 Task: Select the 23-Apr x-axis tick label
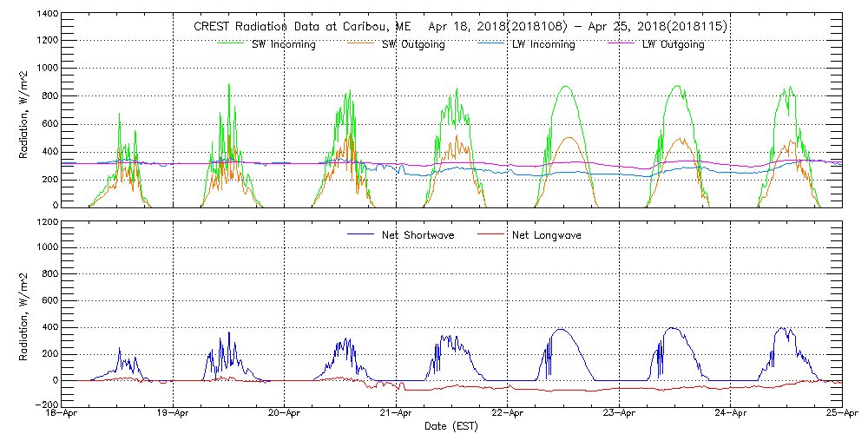619,414
